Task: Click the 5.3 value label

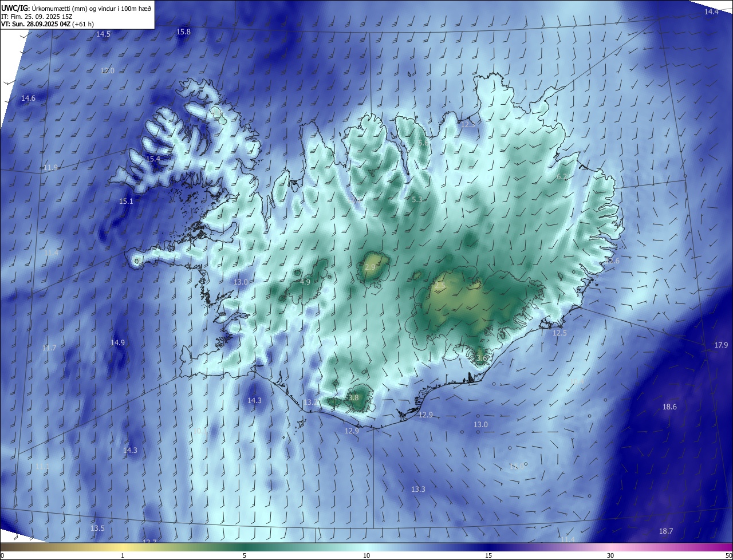Action: click(x=417, y=199)
